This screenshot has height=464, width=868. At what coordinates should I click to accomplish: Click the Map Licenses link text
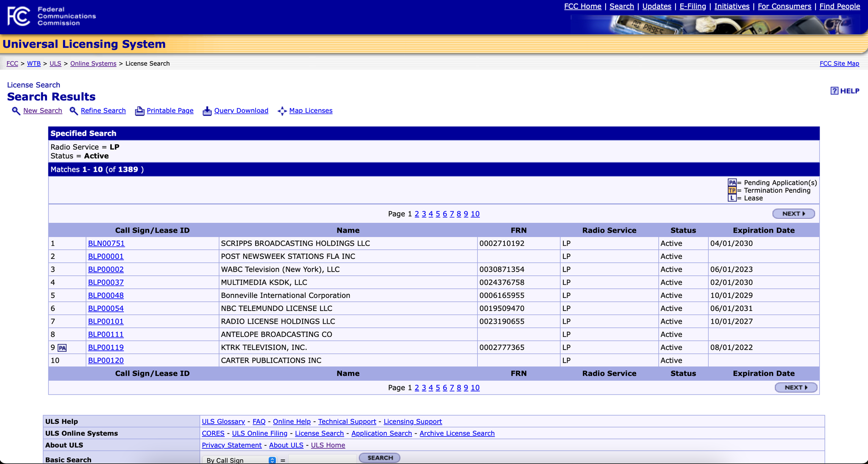click(311, 111)
